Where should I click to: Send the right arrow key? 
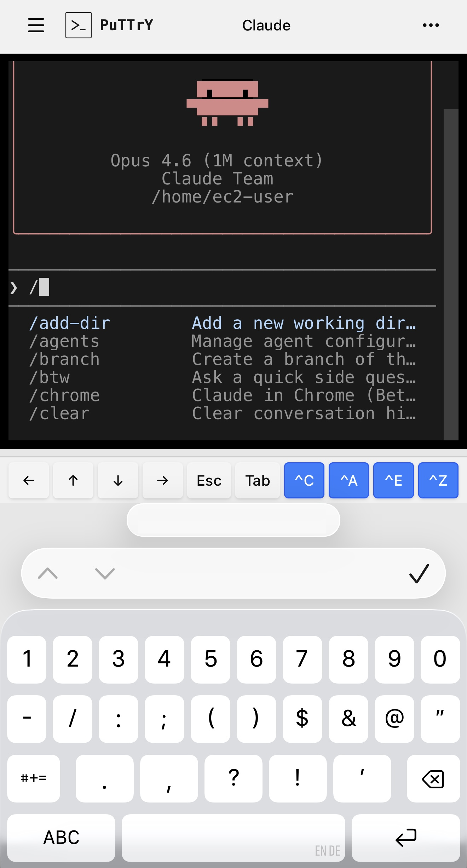coord(163,480)
